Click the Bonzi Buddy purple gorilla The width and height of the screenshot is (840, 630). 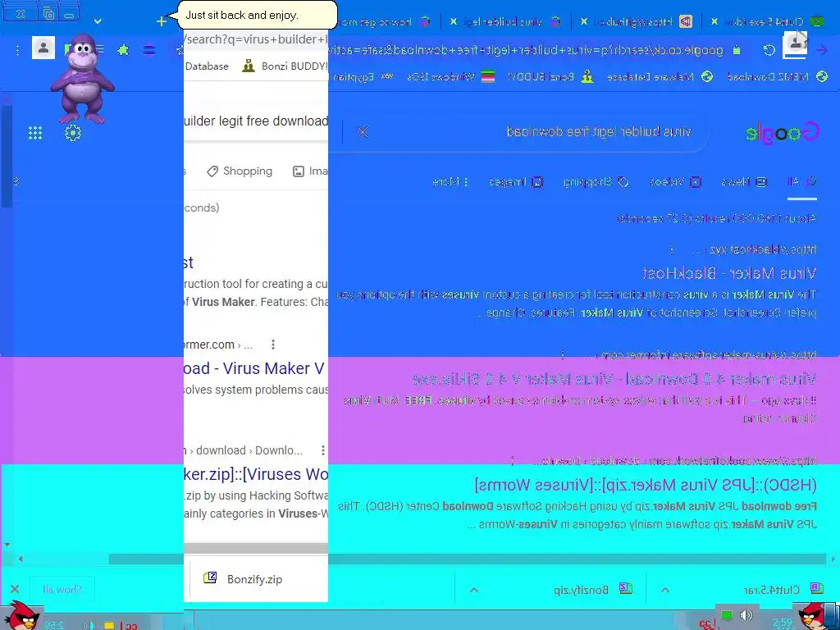click(82, 79)
